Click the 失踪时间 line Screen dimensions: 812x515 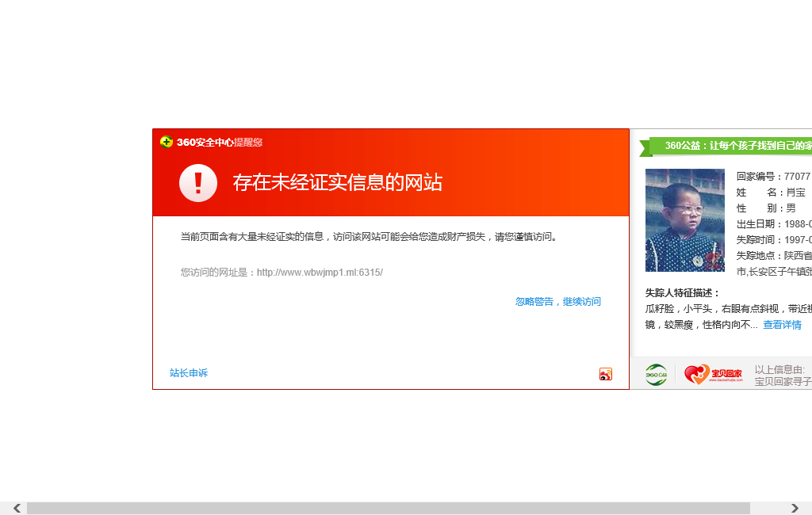coord(774,239)
